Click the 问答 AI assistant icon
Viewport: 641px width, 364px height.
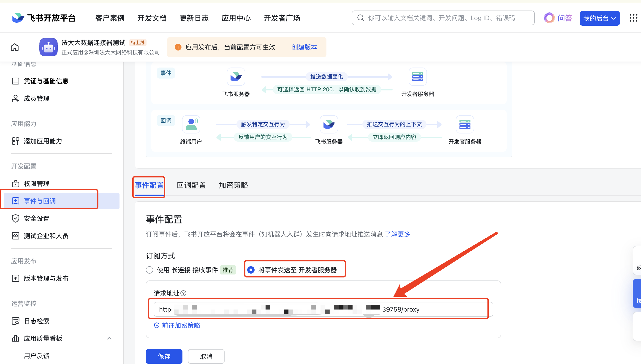coord(549,18)
